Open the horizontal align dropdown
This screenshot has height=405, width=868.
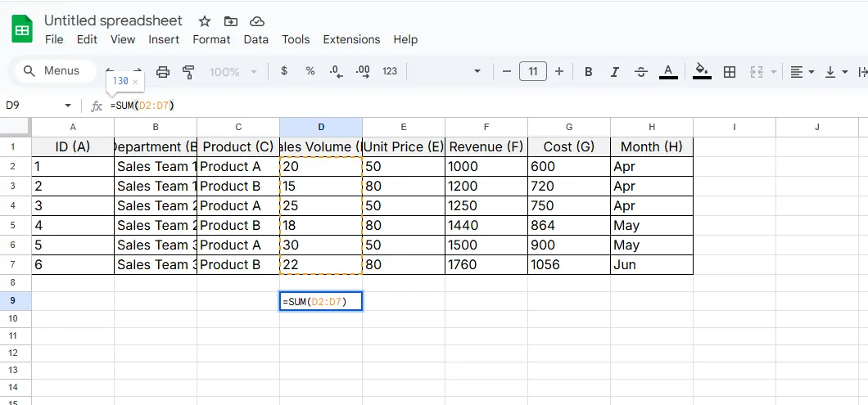(802, 72)
